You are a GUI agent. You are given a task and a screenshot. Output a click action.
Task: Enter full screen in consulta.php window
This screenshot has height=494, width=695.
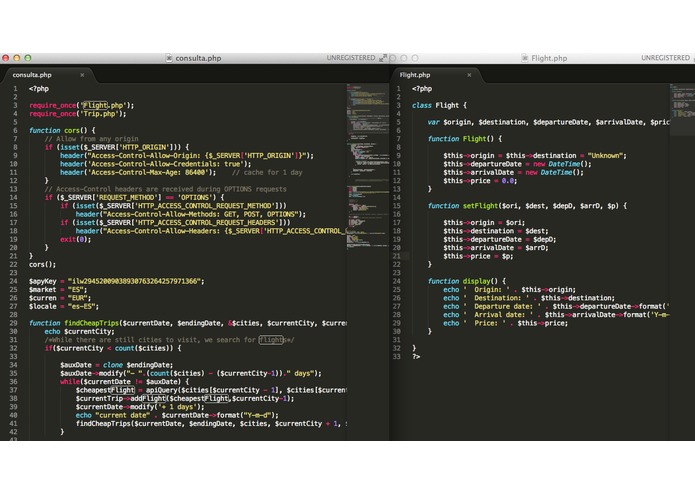pyautogui.click(x=383, y=58)
